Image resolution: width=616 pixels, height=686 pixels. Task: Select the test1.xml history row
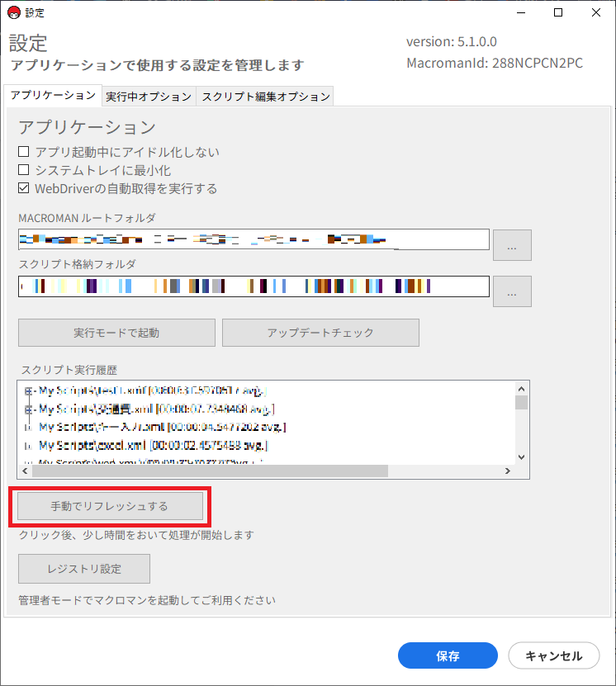pyautogui.click(x=152, y=390)
